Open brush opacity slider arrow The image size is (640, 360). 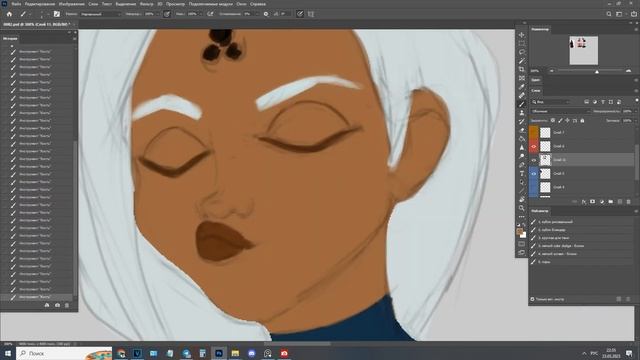pyautogui.click(x=158, y=14)
